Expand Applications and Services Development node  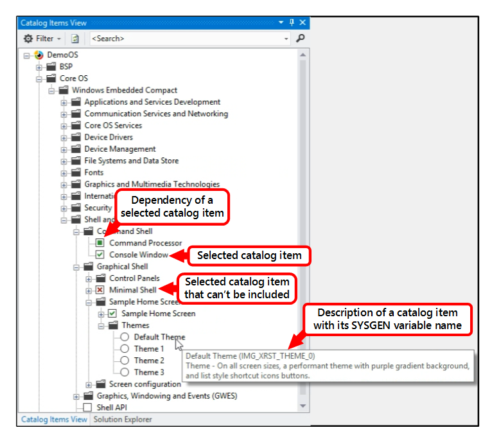[x=64, y=103]
